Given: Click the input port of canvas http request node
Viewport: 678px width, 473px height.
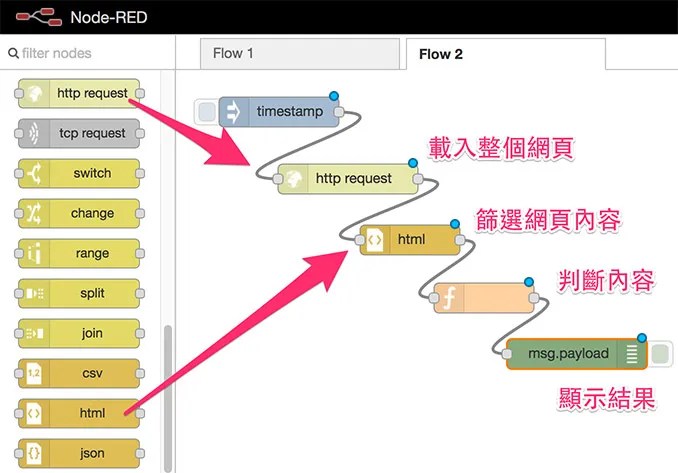Looking at the screenshot, I should point(278,179).
